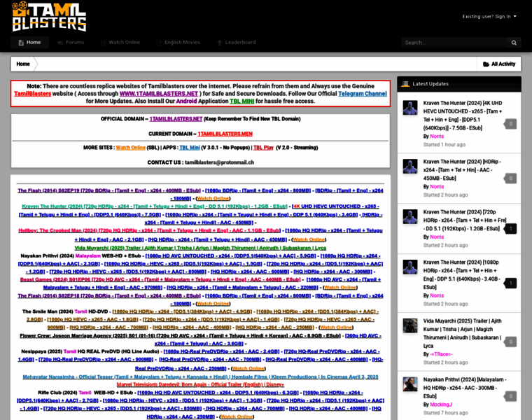
Task: Open the WWW.1TAMILBLASTERS.NET link in note
Action: pos(158,94)
